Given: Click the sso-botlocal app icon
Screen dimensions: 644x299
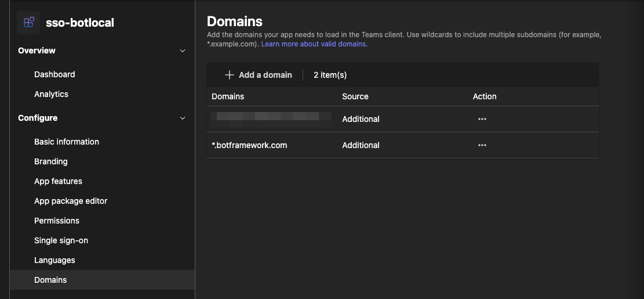Looking at the screenshot, I should (x=28, y=23).
